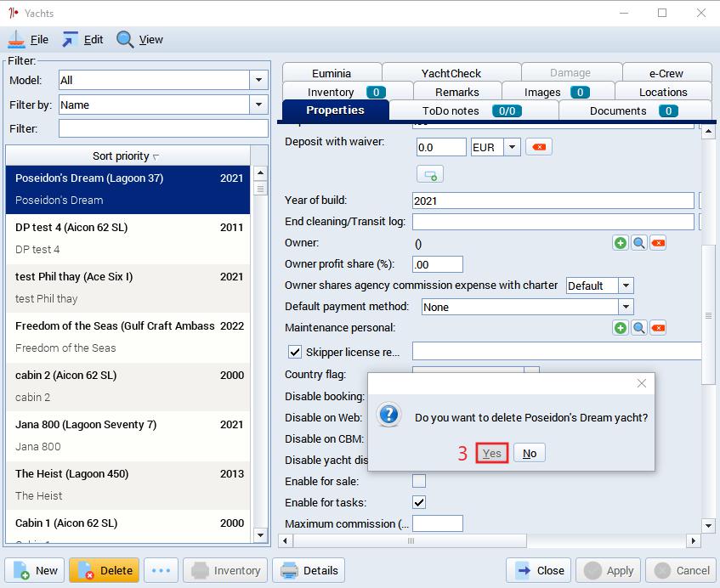Close the Yachts window using Close button

click(539, 570)
